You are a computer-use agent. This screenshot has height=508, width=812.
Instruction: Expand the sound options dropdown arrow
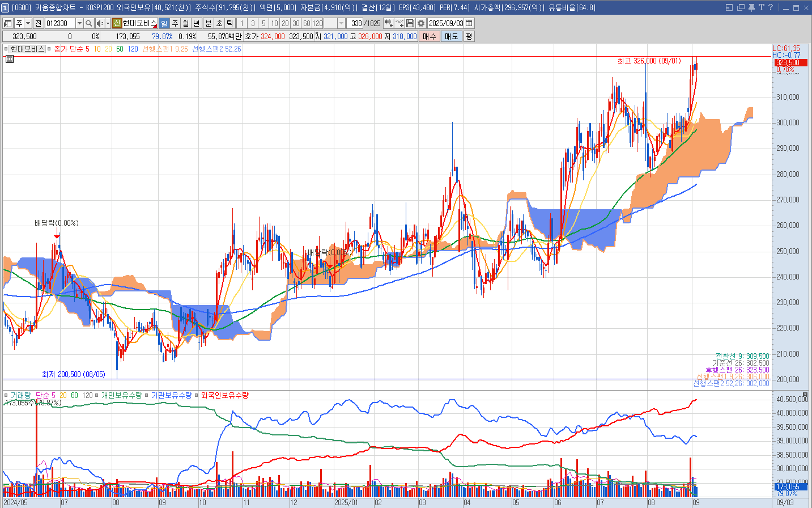click(108, 23)
